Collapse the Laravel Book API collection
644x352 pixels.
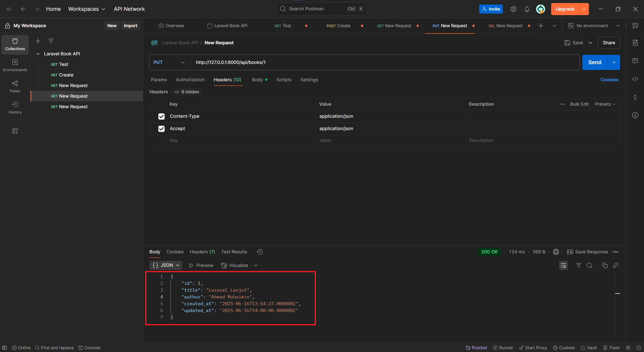click(38, 54)
